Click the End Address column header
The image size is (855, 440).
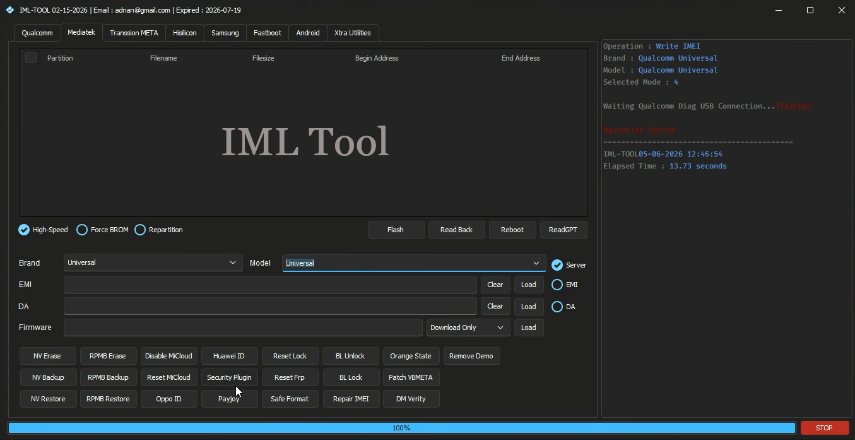[521, 58]
